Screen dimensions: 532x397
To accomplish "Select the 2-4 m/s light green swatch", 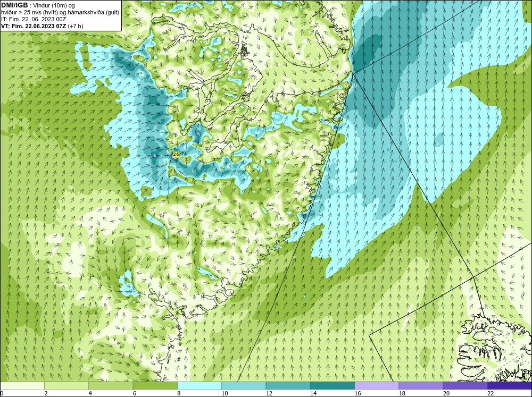I will click(x=66, y=385).
